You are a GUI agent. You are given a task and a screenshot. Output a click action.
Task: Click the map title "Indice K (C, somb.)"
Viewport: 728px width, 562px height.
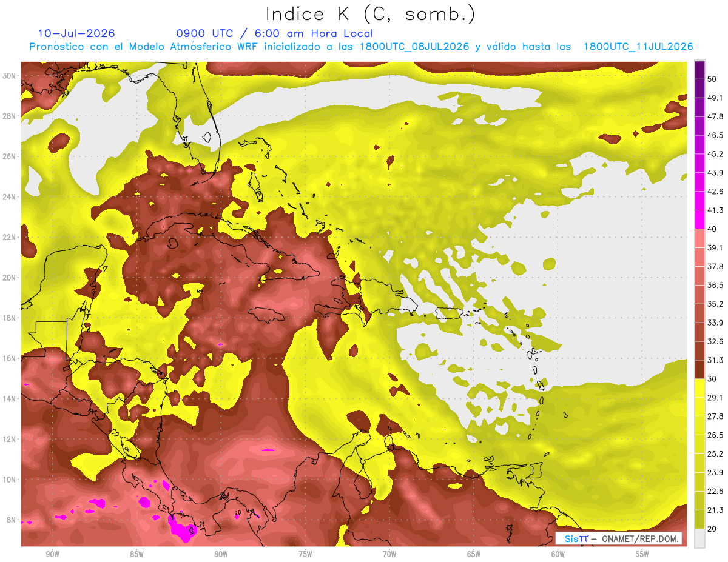[370, 14]
